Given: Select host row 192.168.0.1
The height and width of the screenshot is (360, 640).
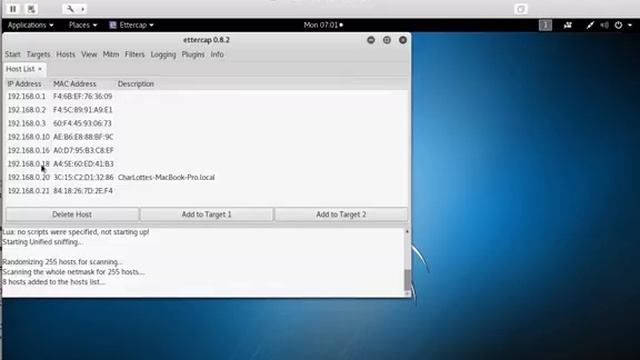Looking at the screenshot, I should [x=206, y=96].
